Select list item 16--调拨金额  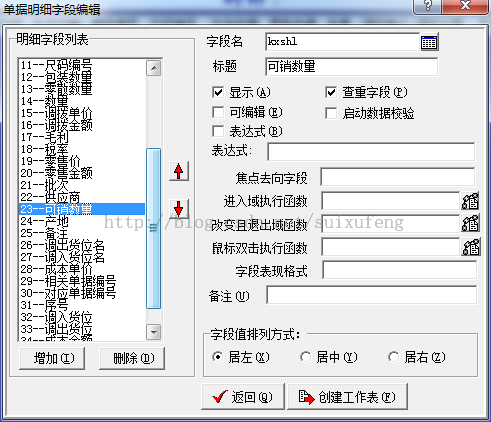click(82, 125)
